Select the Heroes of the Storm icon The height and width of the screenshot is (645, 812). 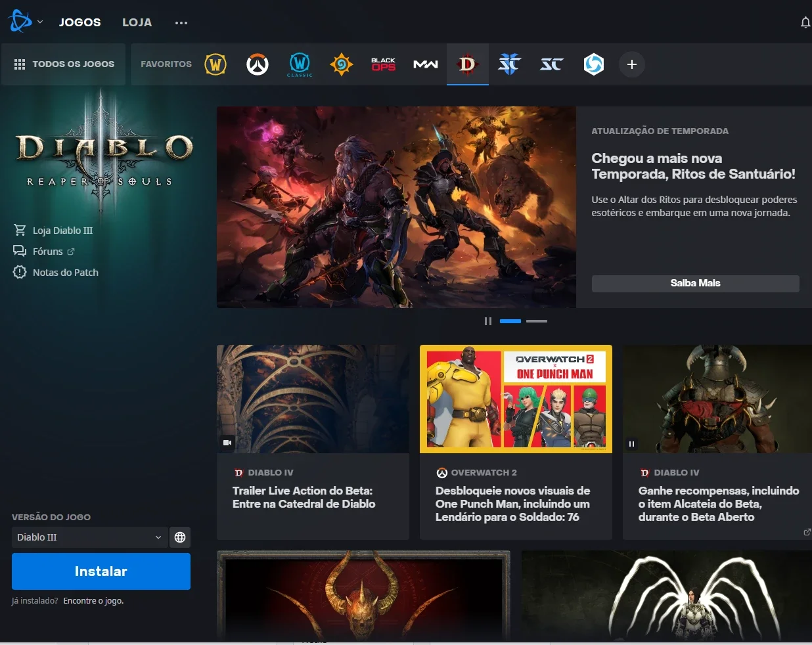coord(594,64)
